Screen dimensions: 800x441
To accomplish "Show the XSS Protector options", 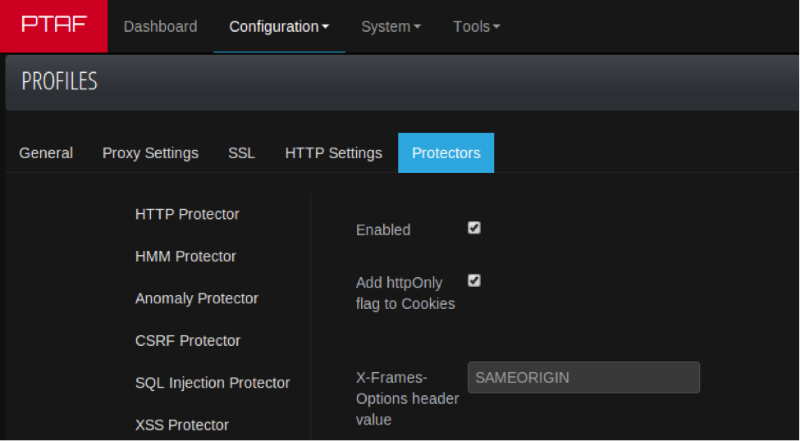I will point(182,425).
